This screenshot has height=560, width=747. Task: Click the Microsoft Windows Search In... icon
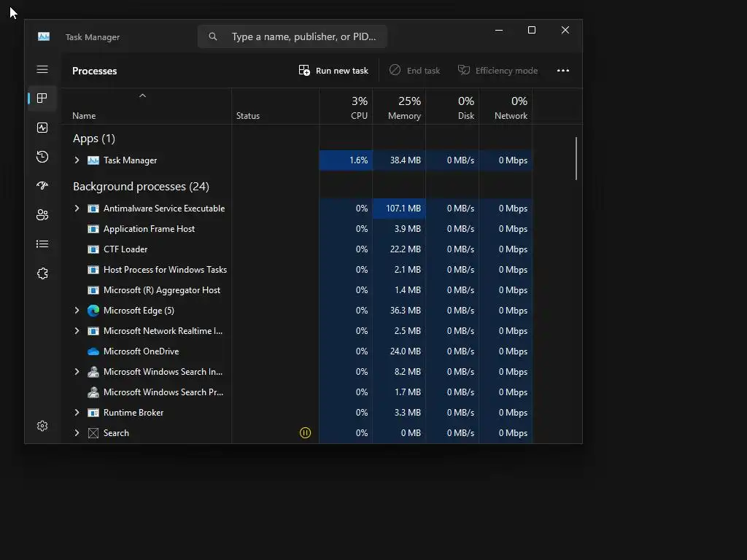point(93,372)
